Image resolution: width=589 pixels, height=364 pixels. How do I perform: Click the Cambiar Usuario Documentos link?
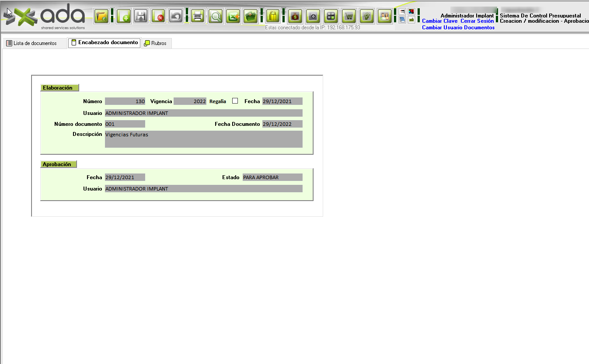458,28
